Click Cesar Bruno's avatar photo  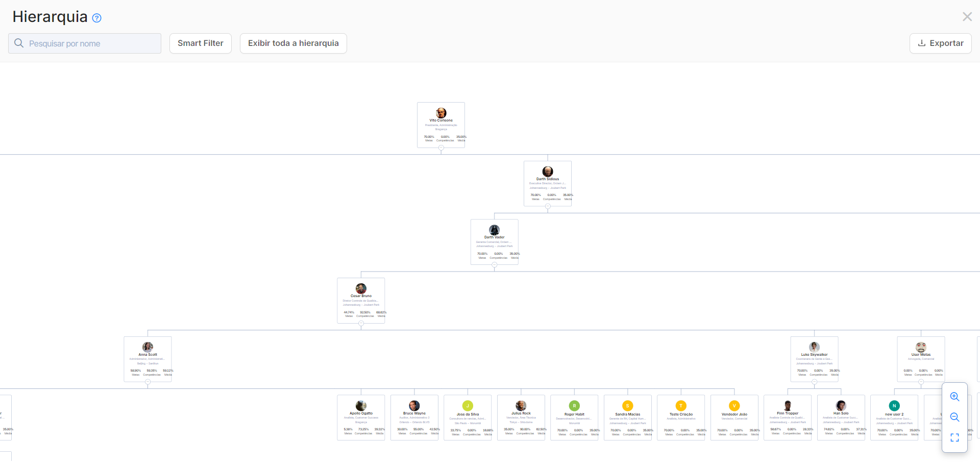tap(361, 288)
